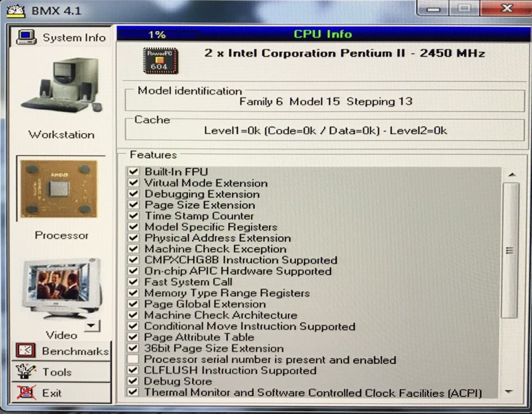
Task: Enable Processor serial number checkbox
Action: [x=133, y=360]
